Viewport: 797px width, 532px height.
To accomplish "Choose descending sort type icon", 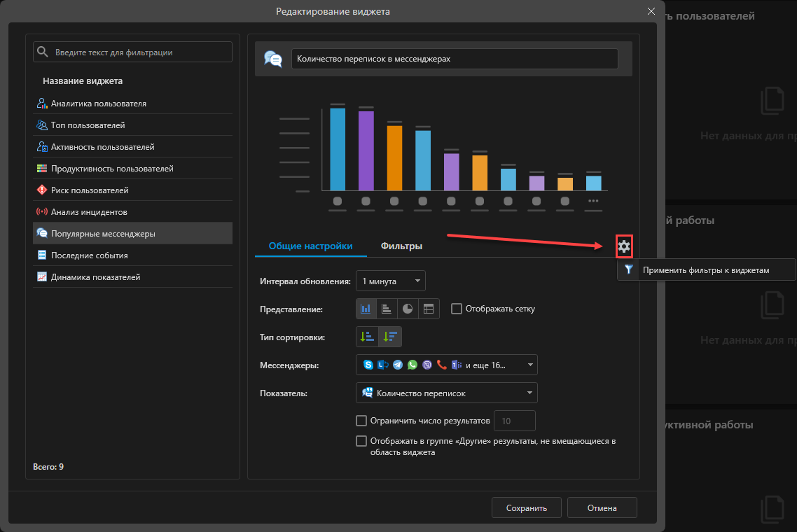I will point(390,337).
